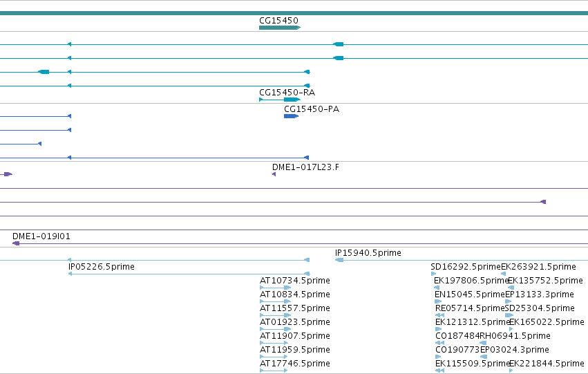Select the EK197806.5prime label

click(x=471, y=281)
